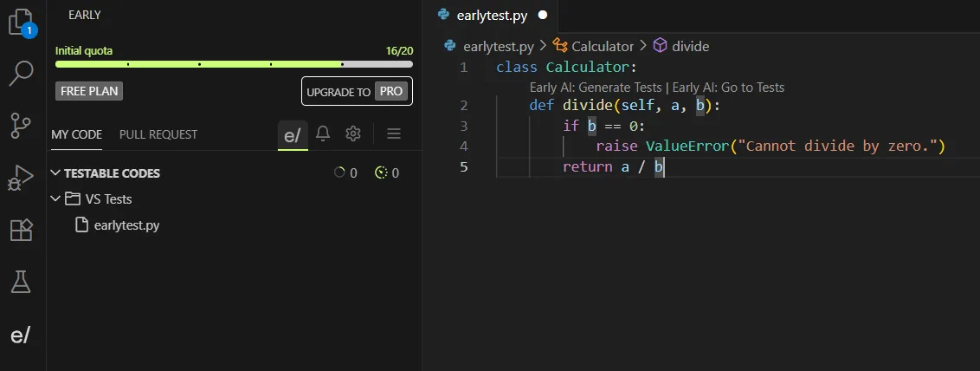Collapse the TESTABLE CODES section
Image resolution: width=980 pixels, height=371 pixels.
point(55,173)
